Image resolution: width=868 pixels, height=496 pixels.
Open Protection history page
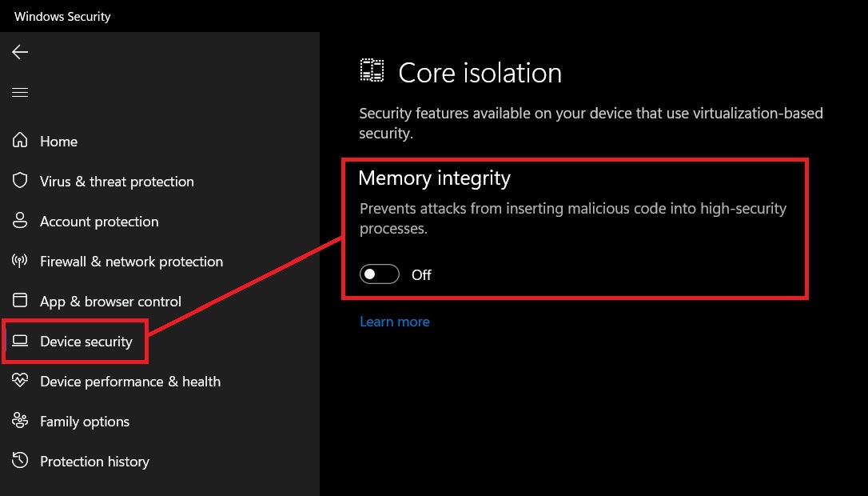94,462
